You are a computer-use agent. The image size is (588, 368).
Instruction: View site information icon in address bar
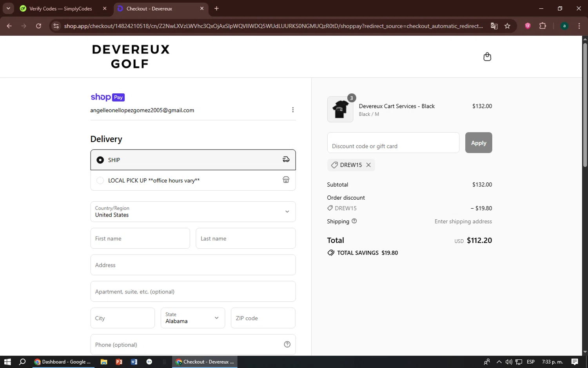(56, 26)
